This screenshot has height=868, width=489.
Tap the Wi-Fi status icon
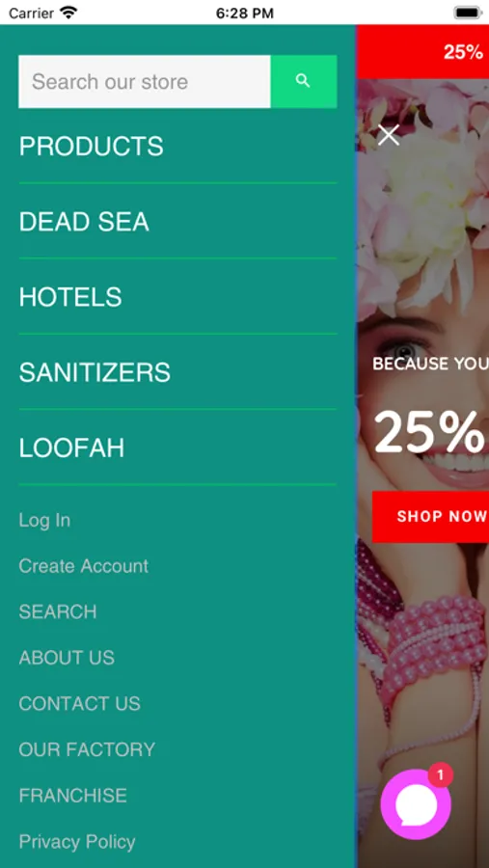click(x=68, y=13)
